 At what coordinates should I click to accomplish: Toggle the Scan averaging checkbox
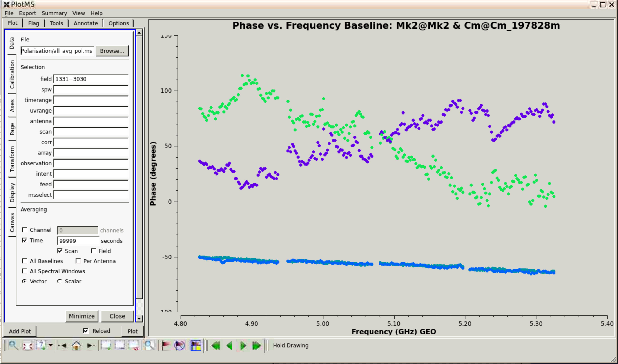pos(60,251)
